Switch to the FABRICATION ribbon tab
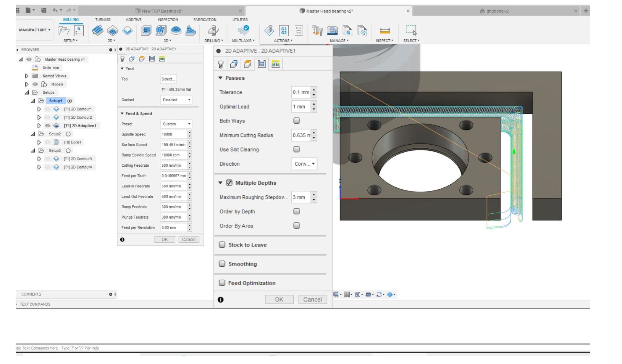Screen dimensions: 622x364 (x=205, y=20)
